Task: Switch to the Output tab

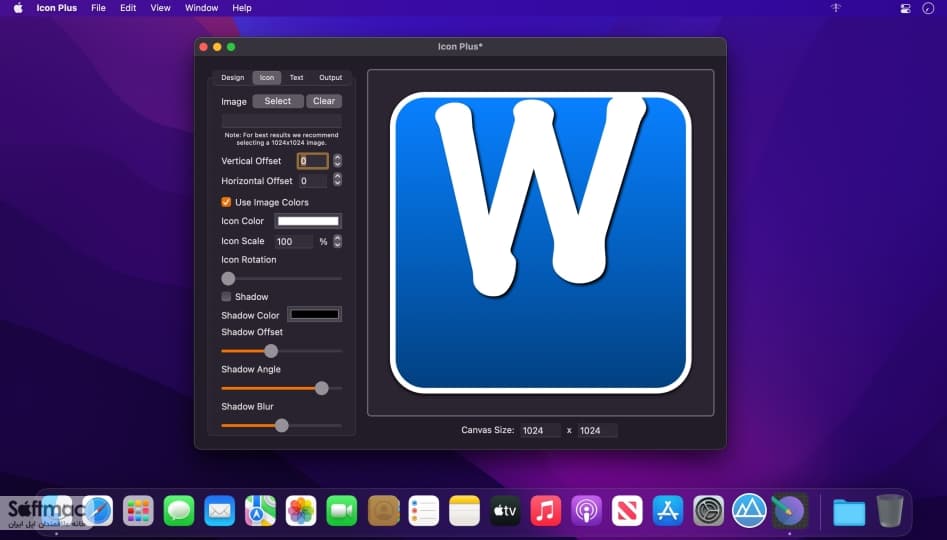Action: click(x=330, y=77)
